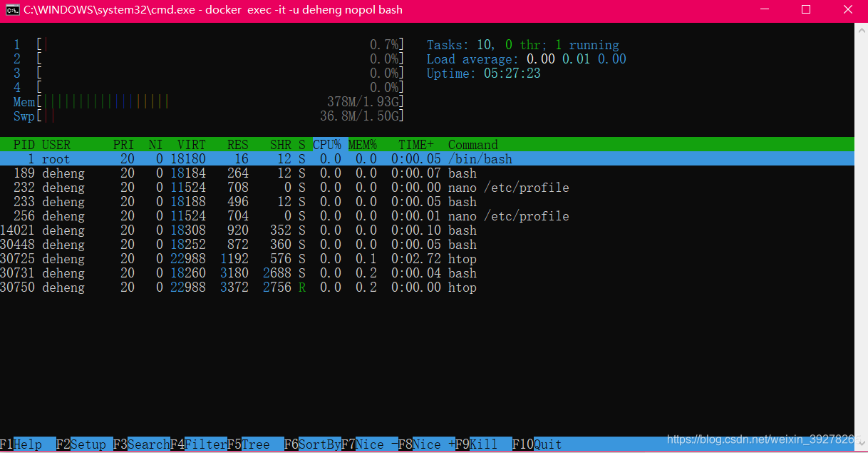Sort processes by the CPU% column header

(327, 144)
